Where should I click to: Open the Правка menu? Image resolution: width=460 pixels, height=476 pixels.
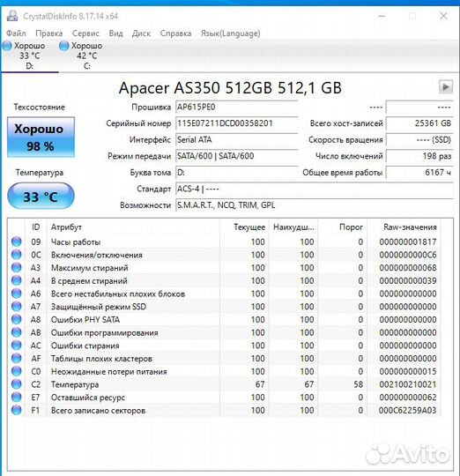coord(48,33)
